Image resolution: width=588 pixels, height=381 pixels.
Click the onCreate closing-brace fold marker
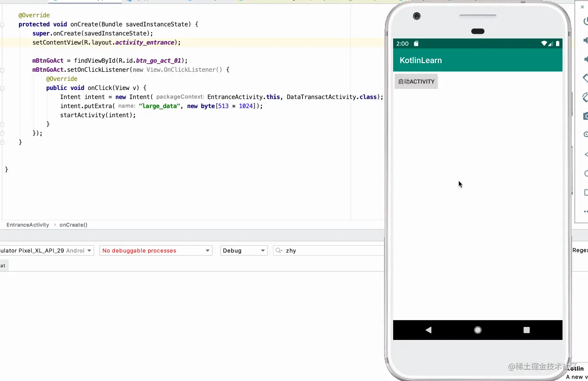pos(2,142)
